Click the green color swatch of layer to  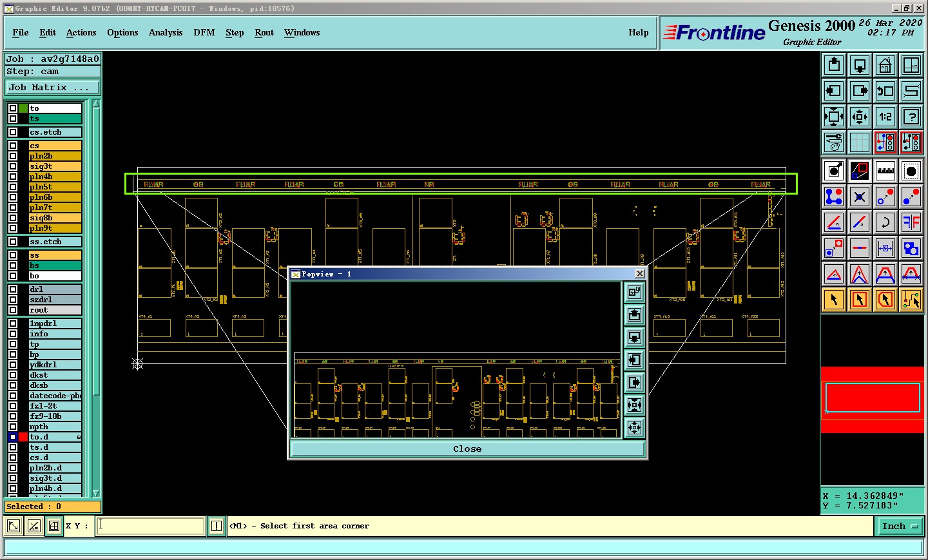coord(23,108)
